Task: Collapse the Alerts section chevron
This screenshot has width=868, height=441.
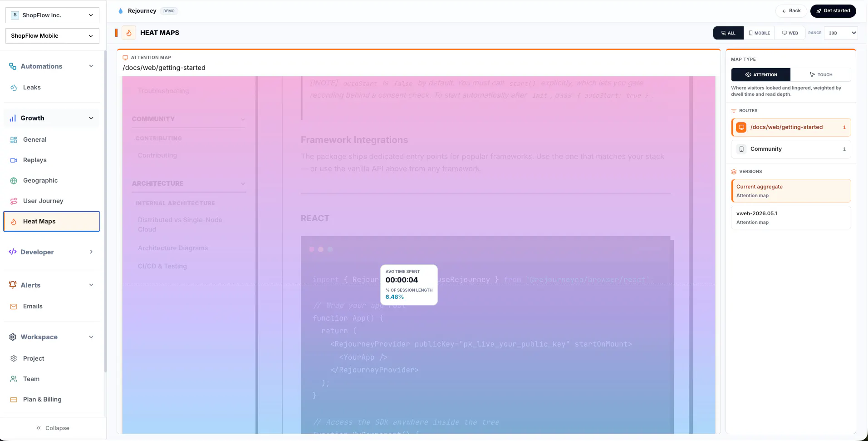Action: point(91,285)
